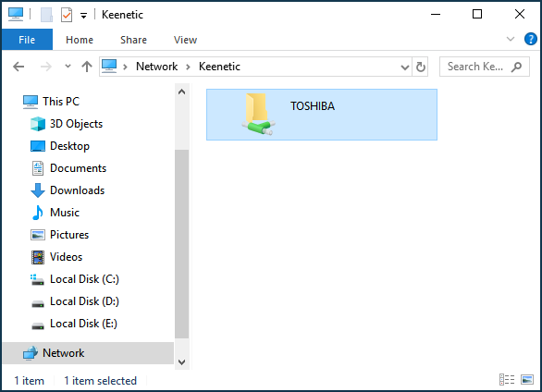Click Keenetic in the address breadcrumb

[x=219, y=67]
